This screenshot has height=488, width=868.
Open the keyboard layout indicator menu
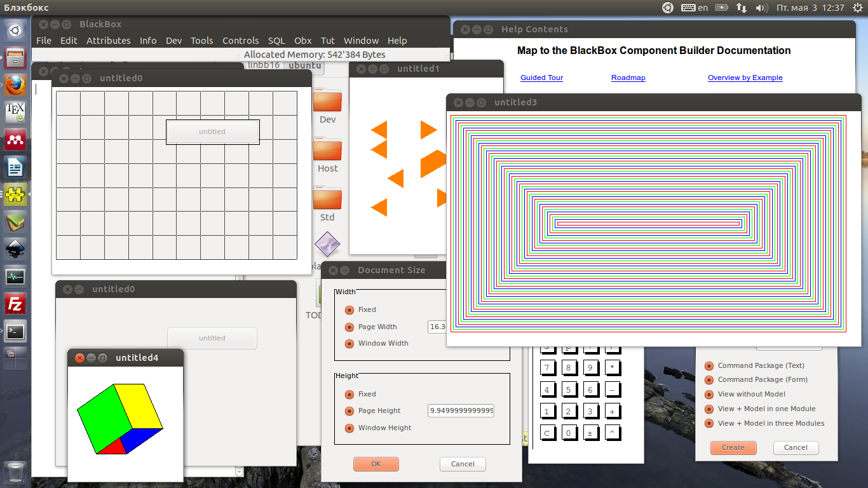pyautogui.click(x=695, y=8)
